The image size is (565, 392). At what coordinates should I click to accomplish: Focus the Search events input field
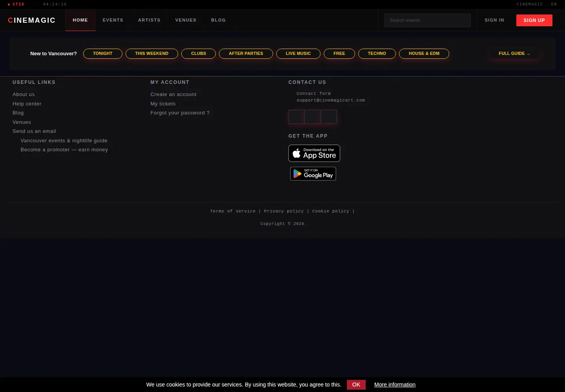tap(428, 20)
